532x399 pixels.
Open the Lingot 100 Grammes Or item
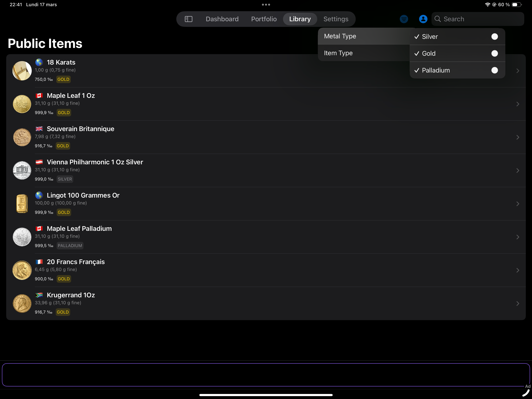[x=266, y=204]
